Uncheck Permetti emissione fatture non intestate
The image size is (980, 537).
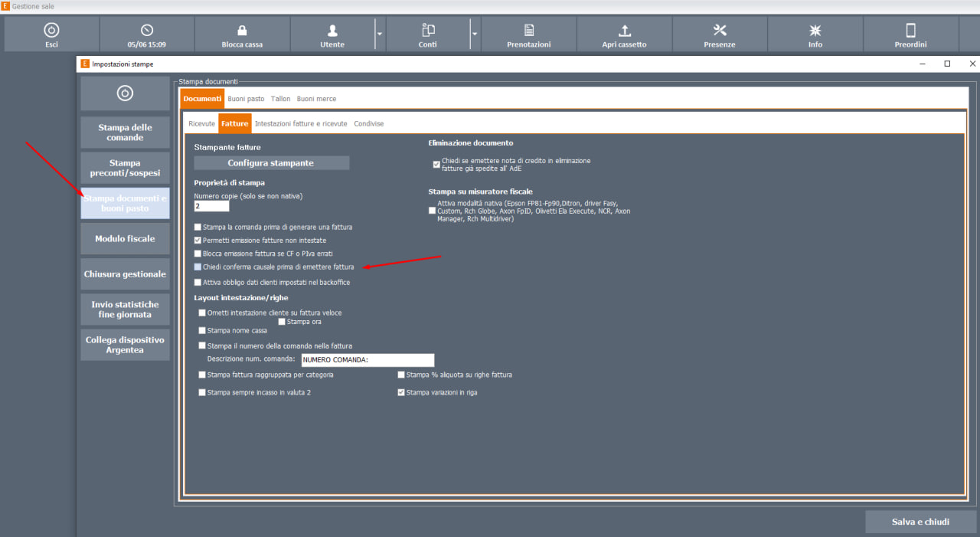point(198,241)
